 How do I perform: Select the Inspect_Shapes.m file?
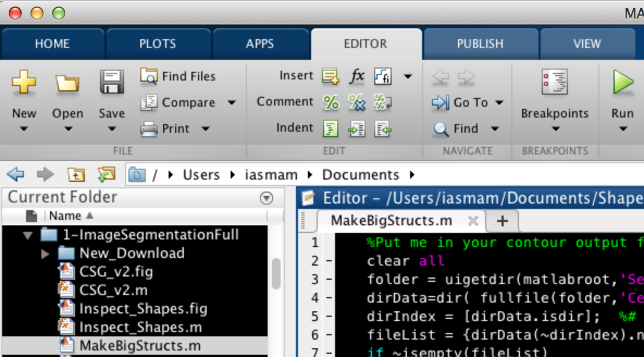pos(140,328)
